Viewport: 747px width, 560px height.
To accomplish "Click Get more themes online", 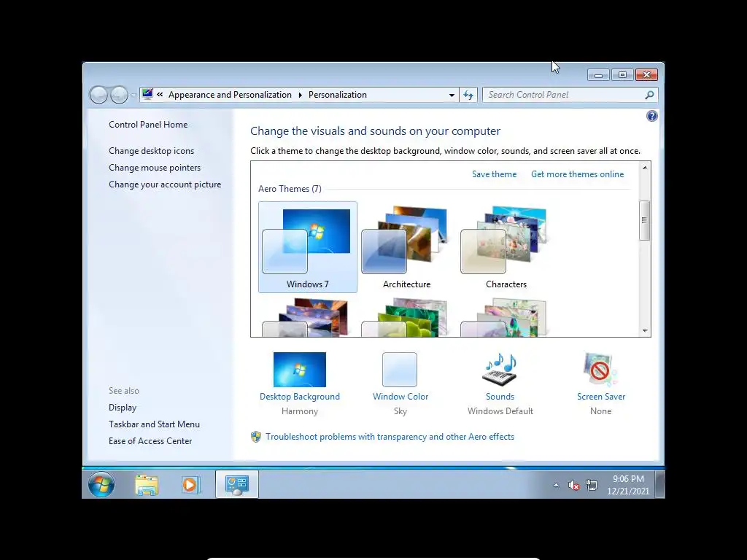I will point(578,174).
